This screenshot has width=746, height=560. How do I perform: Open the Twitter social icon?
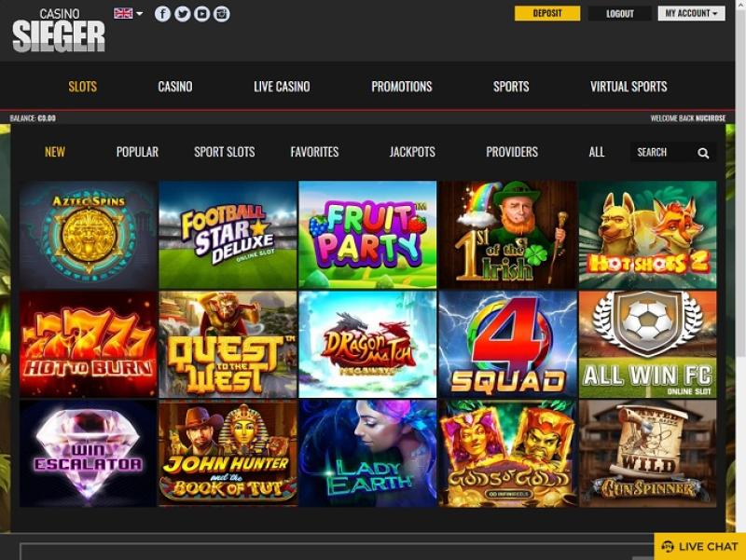[182, 14]
